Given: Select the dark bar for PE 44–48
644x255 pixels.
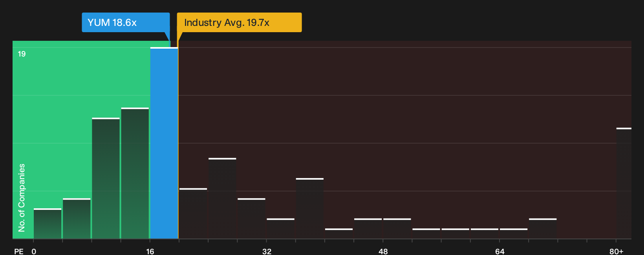Looking at the screenshot, I should (368, 229).
